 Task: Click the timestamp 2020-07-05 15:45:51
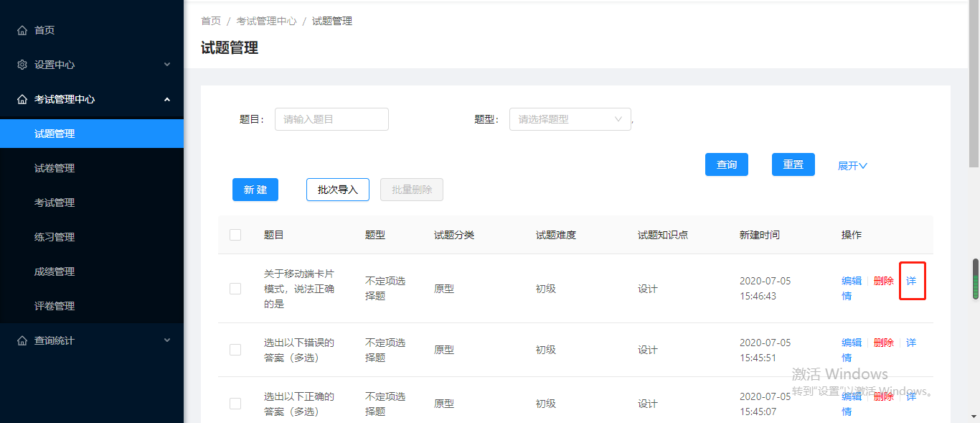[765, 350]
